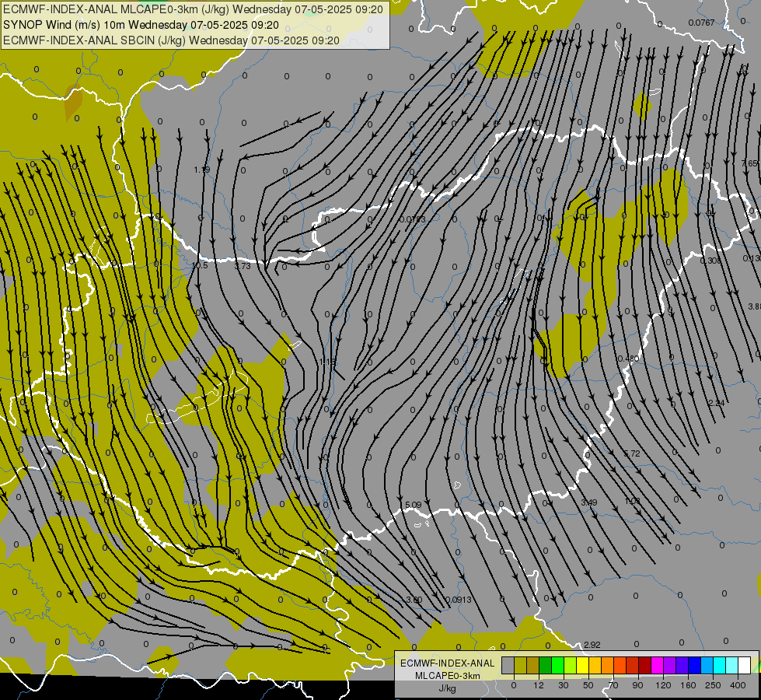
Task: Click the map value '3.49'
Action: coord(588,502)
